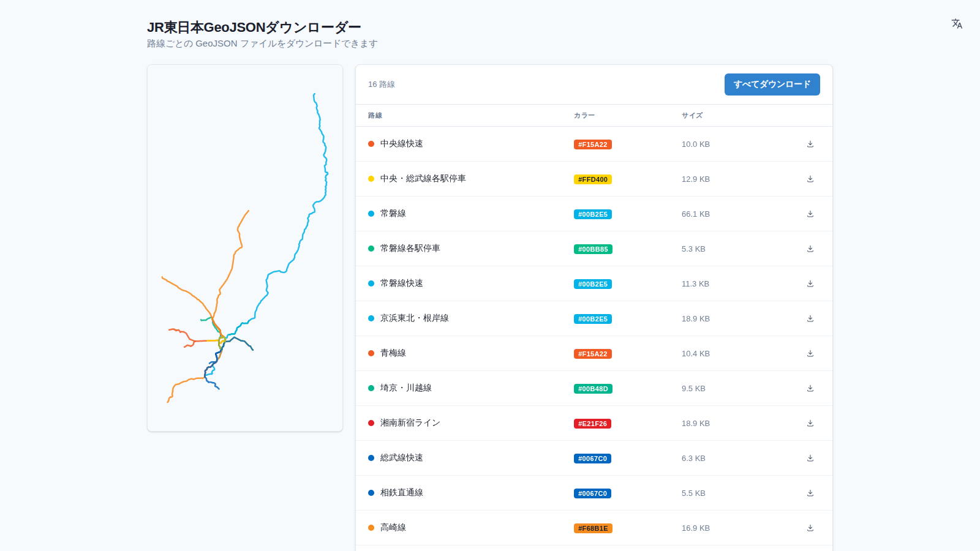Download the 中央・総武線各駅停車 file
The width and height of the screenshot is (980, 551).
click(810, 179)
